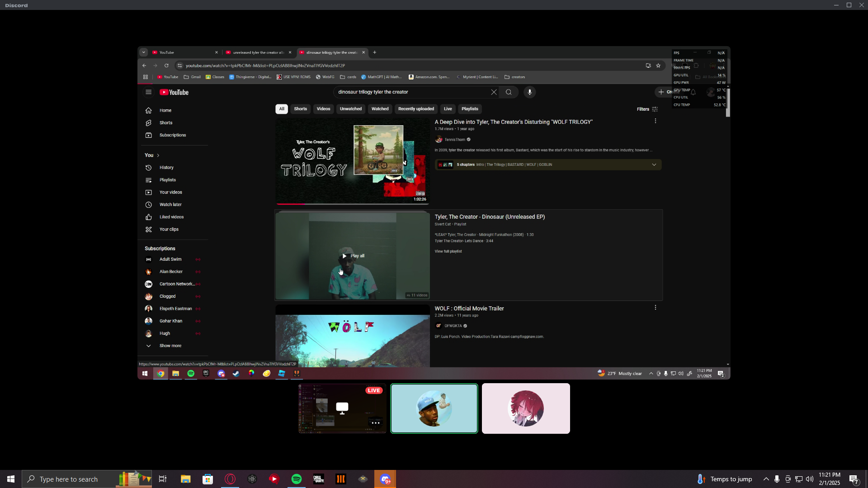This screenshot has width=868, height=488.
Task: Expand Show more subscriptions
Action: click(x=170, y=346)
